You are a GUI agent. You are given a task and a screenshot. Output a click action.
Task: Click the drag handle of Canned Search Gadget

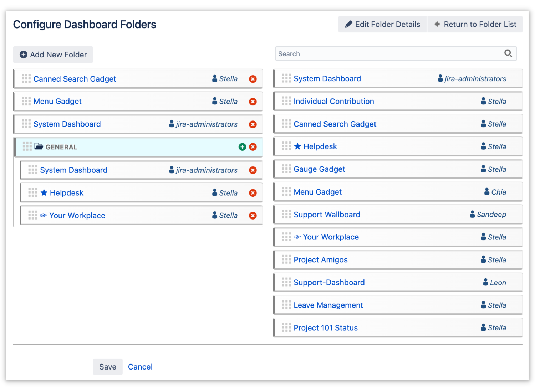[26, 78]
